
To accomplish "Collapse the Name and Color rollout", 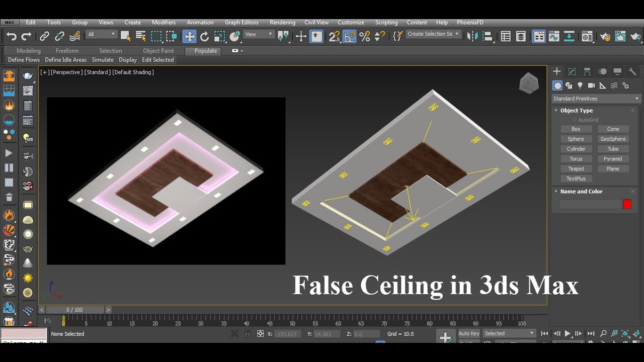I will coord(581,192).
